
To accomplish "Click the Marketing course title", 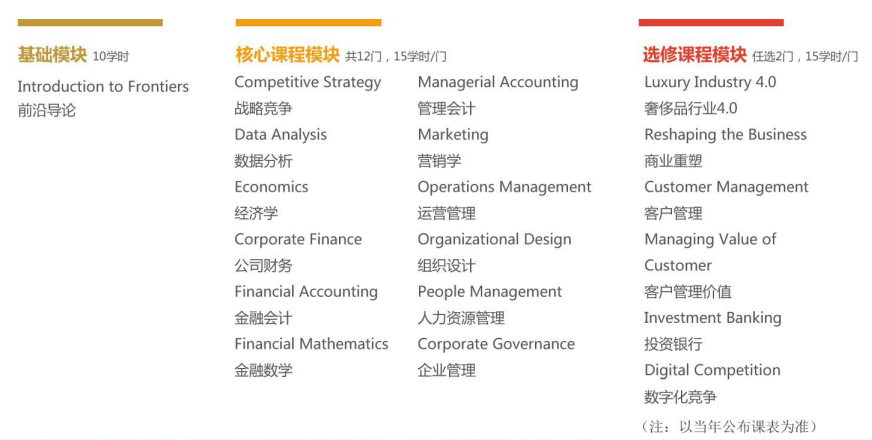I will pos(453,135).
